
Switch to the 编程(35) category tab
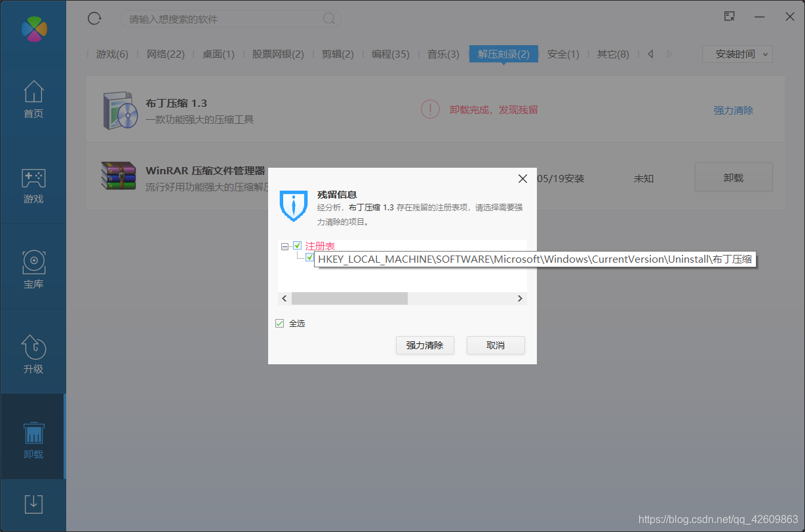[390, 54]
